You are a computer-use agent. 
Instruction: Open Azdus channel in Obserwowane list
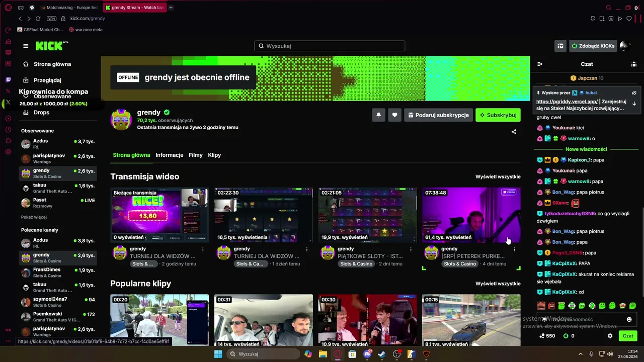click(58, 144)
